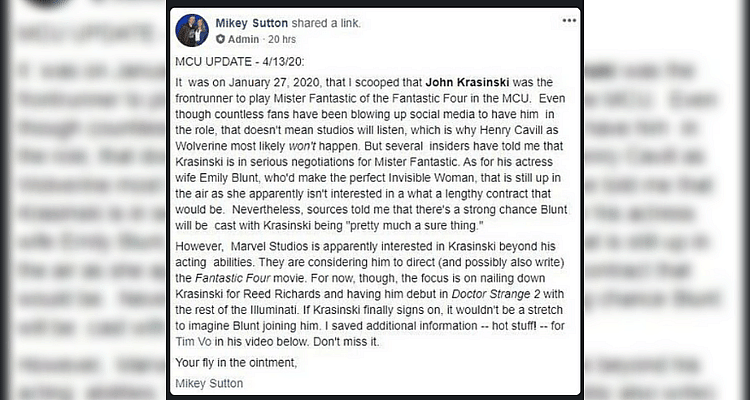Click Mikey Sutton's profile picture

coord(192,30)
